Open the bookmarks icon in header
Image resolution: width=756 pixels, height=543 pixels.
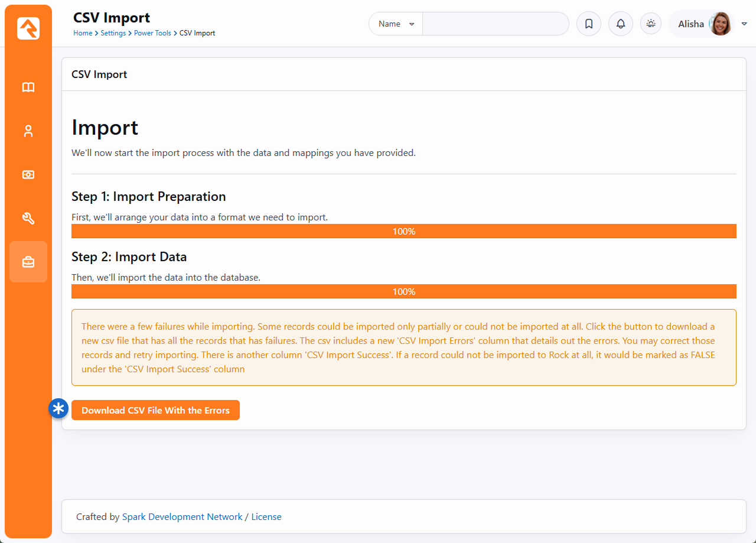pyautogui.click(x=588, y=24)
